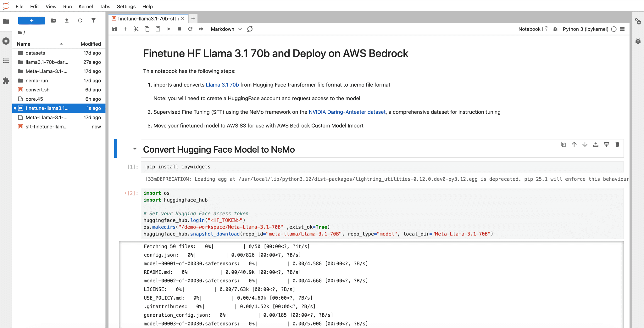Run the selected cell
Image resolution: width=644 pixels, height=328 pixels.
coord(169,29)
